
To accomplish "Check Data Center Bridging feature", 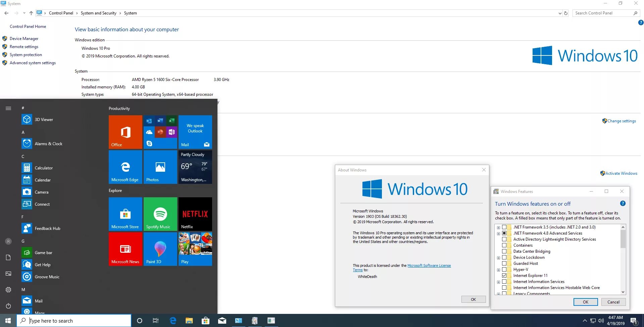I will pyautogui.click(x=504, y=251).
